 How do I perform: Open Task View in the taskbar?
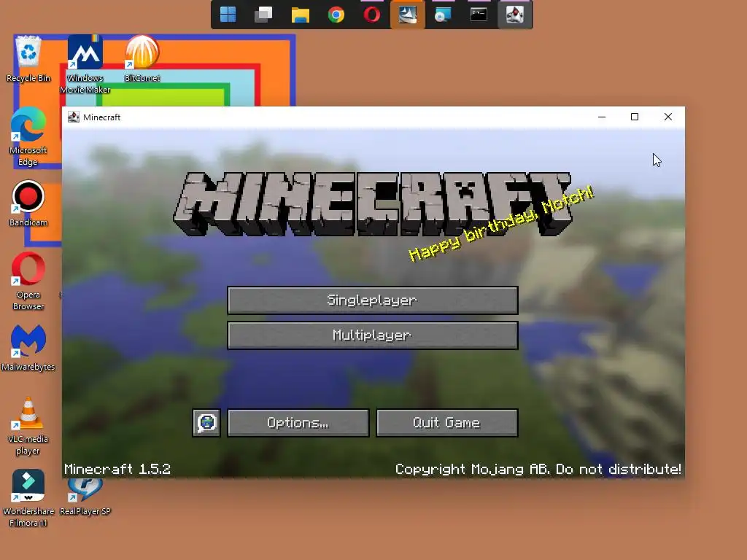point(263,15)
